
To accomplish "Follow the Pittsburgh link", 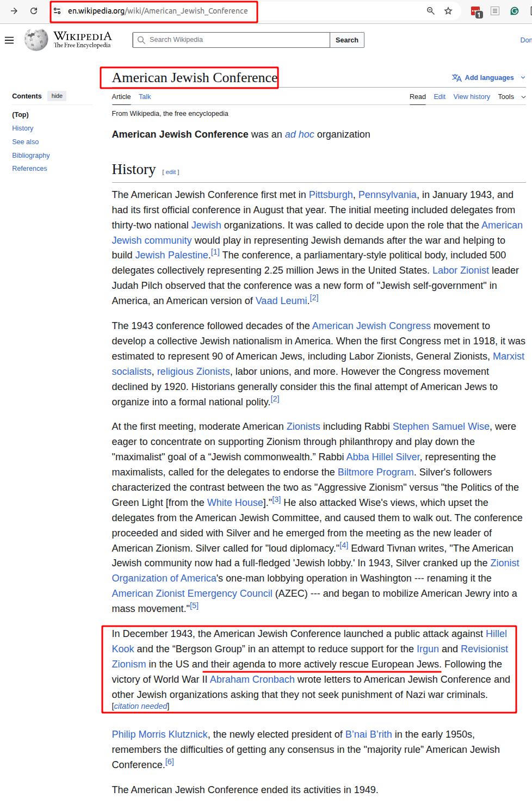I will pos(331,195).
